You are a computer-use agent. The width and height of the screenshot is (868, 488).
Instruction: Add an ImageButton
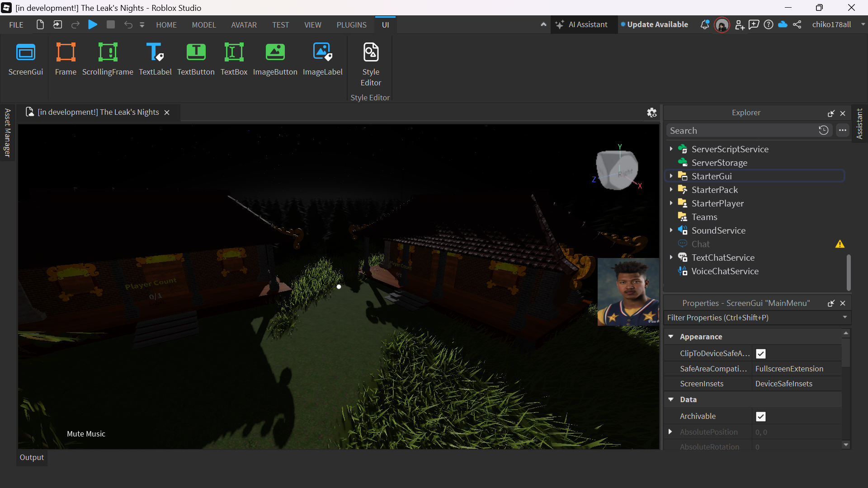pos(275,59)
